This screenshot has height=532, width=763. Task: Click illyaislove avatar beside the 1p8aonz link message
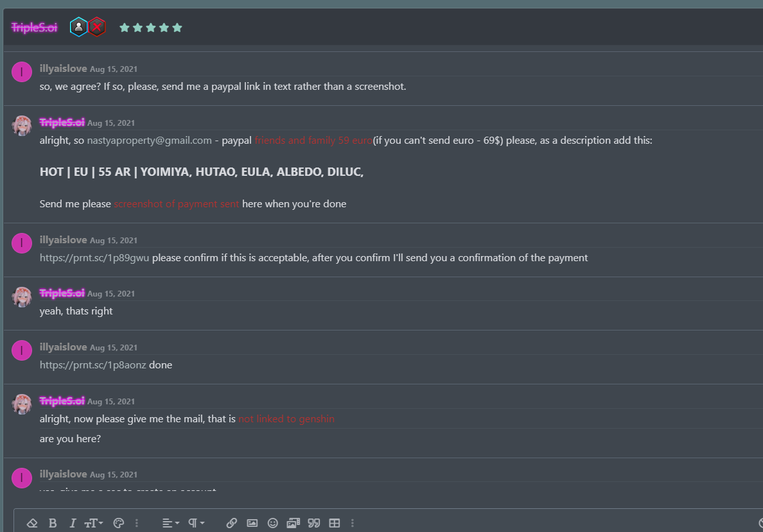click(x=22, y=350)
